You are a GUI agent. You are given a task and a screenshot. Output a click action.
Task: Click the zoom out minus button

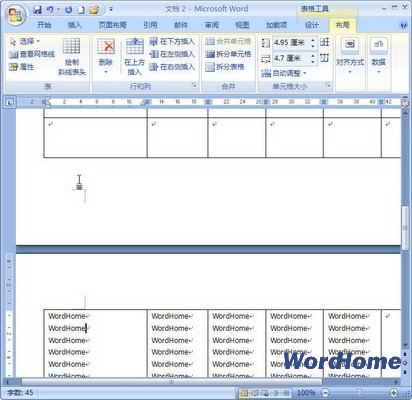pyautogui.click(x=326, y=393)
